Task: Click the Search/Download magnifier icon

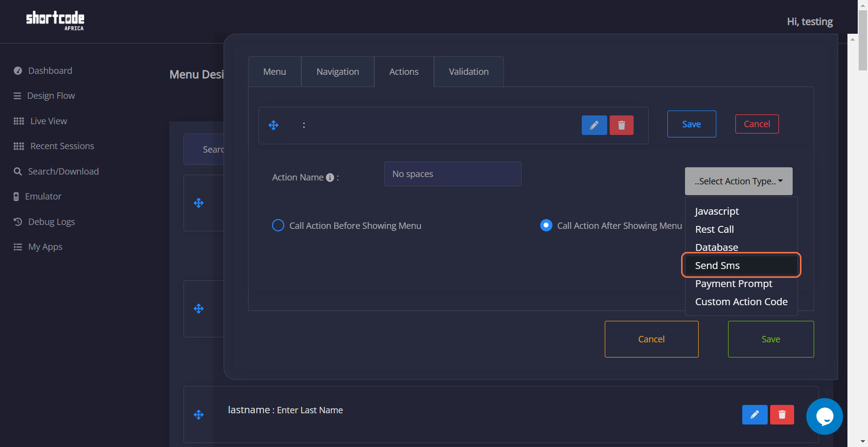Action: (18, 172)
